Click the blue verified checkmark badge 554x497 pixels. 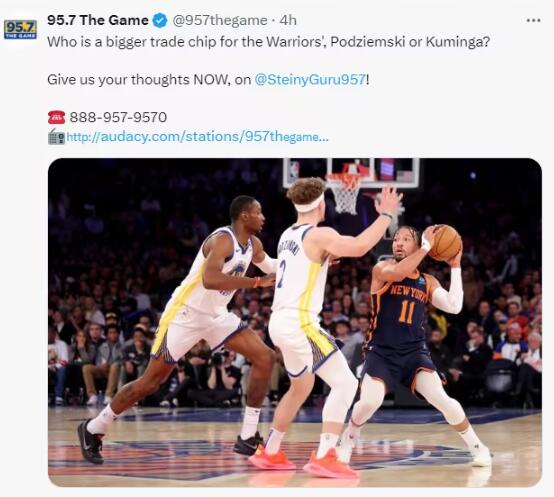160,20
